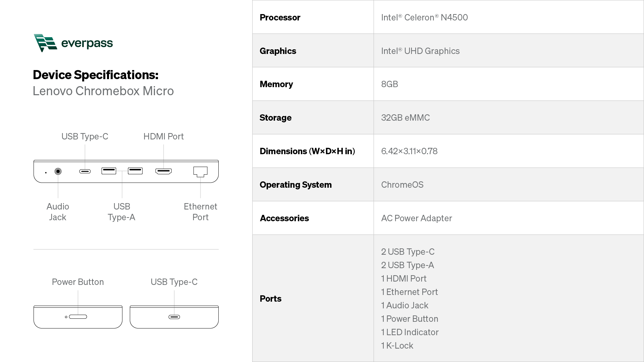Image resolution: width=644 pixels, height=362 pixels.
Task: Click the Intel Celeron N4500 value
Action: (424, 17)
